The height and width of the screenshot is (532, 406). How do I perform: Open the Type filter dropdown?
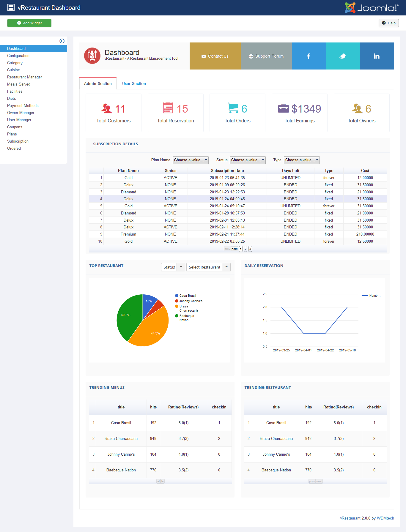click(x=301, y=160)
